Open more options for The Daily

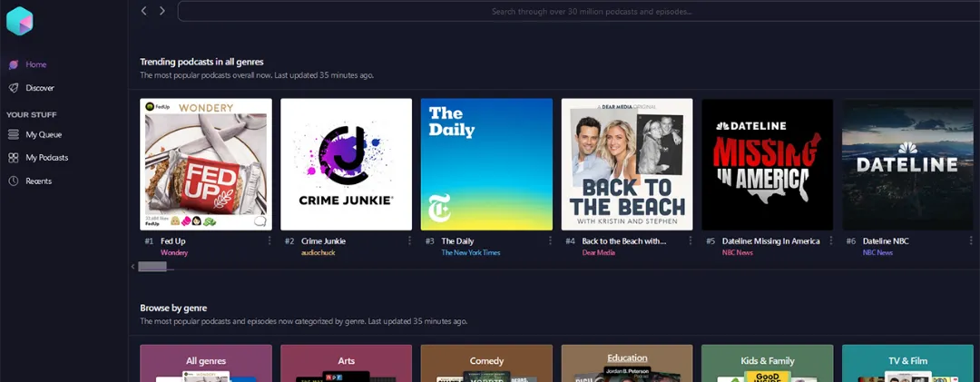click(551, 240)
